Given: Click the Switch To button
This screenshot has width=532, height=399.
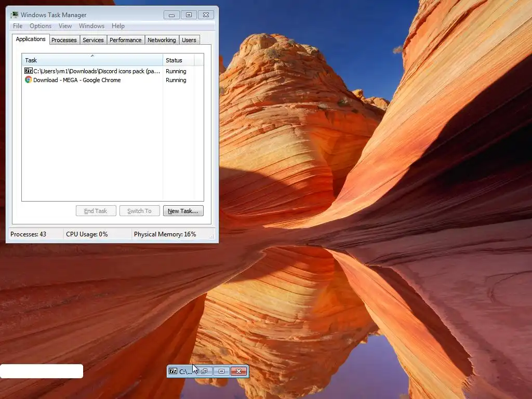Looking at the screenshot, I should [x=139, y=211].
